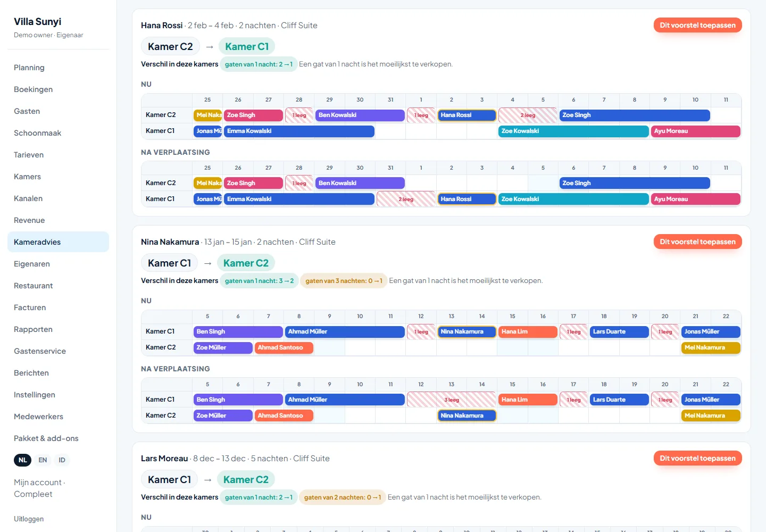Switch language to NL
The image size is (766, 532).
[22, 460]
